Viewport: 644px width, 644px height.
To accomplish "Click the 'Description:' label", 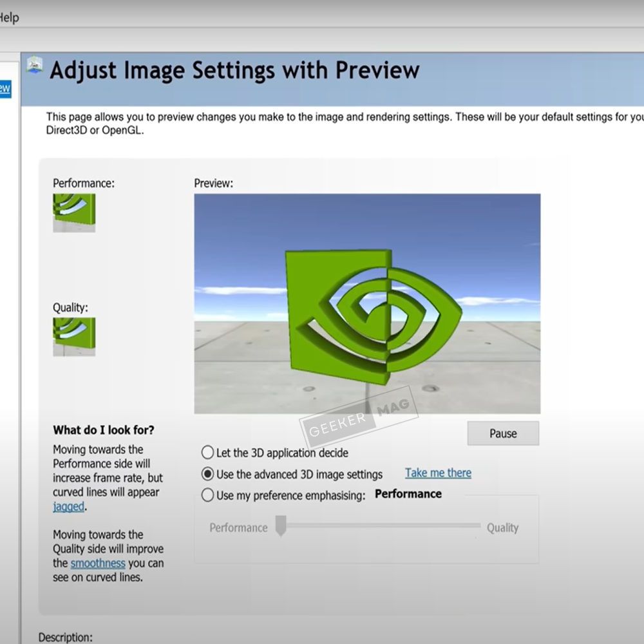I will pos(65,638).
